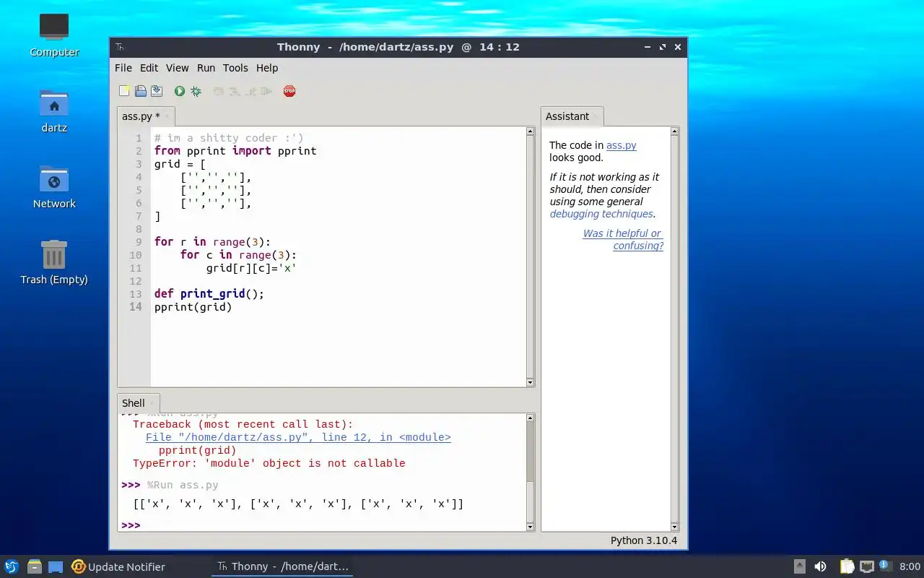
Task: Click the grayed-out Resume icon
Action: 266,91
